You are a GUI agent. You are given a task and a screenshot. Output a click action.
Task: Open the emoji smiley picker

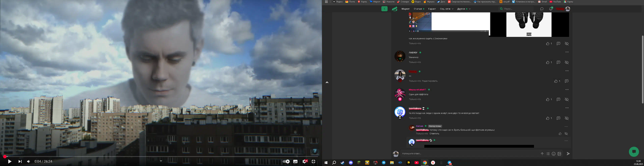[x=553, y=154]
